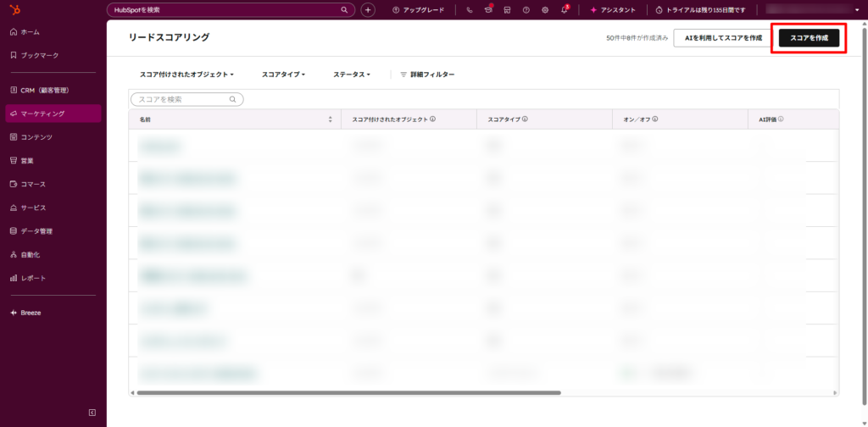
Task: Click the HubSpotを検索 search field
Action: 231,10
